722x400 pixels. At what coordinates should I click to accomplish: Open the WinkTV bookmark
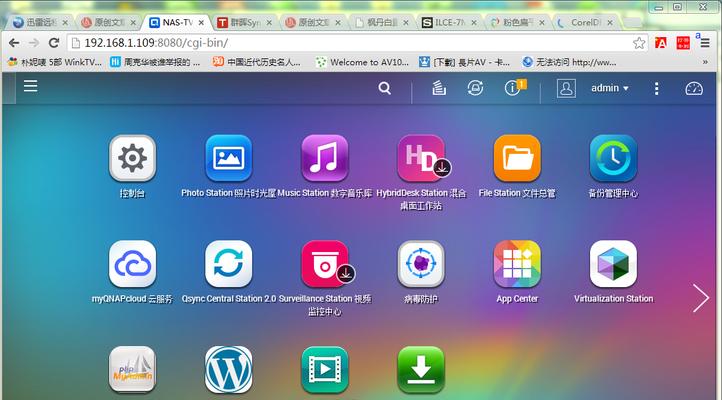pyautogui.click(x=55, y=62)
